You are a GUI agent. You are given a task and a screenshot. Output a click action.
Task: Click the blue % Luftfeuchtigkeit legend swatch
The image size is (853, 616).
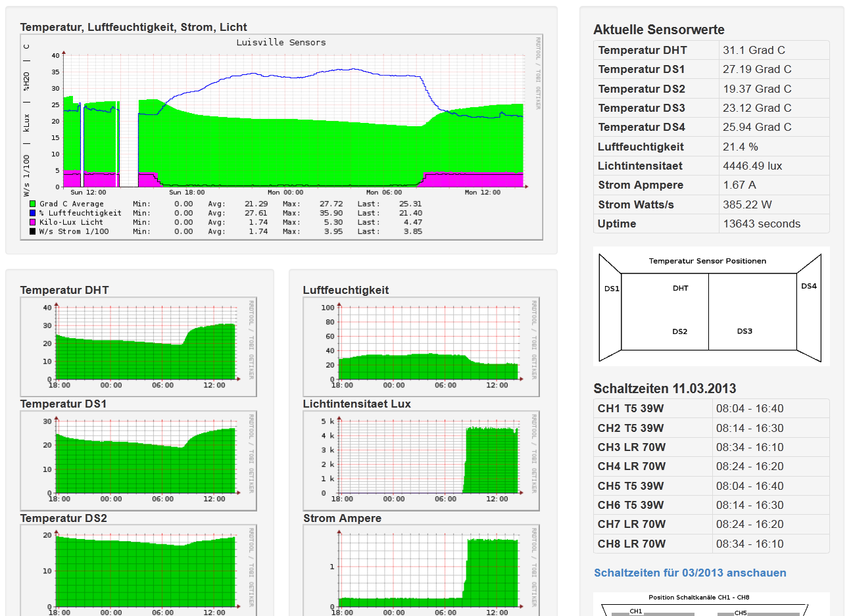pos(32,213)
